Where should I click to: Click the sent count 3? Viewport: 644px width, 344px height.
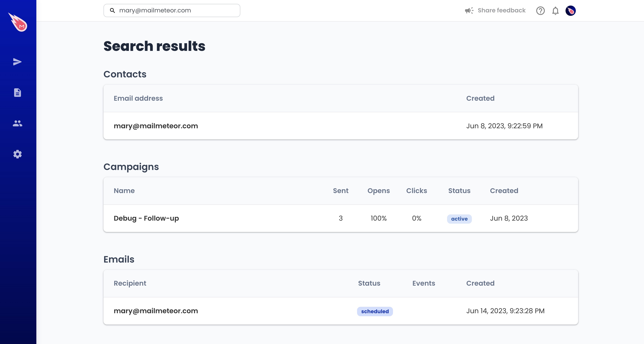point(341,218)
